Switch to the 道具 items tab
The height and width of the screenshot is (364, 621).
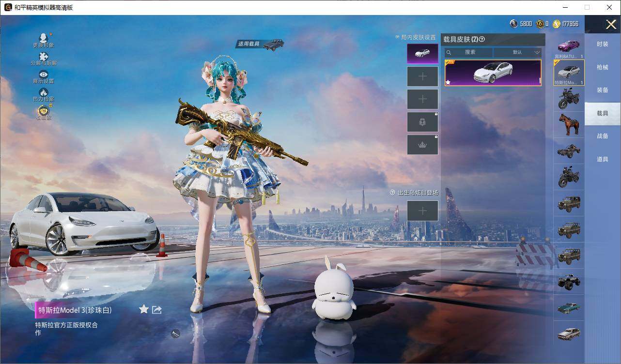pyautogui.click(x=603, y=159)
